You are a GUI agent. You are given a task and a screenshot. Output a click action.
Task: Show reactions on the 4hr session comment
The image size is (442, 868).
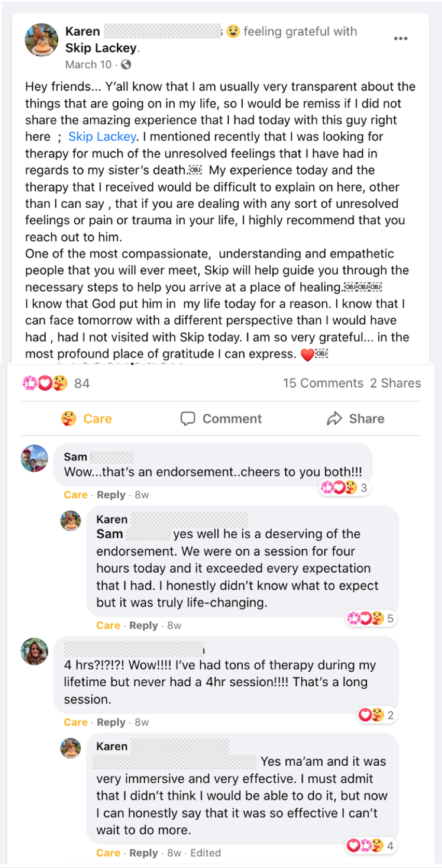[376, 715]
